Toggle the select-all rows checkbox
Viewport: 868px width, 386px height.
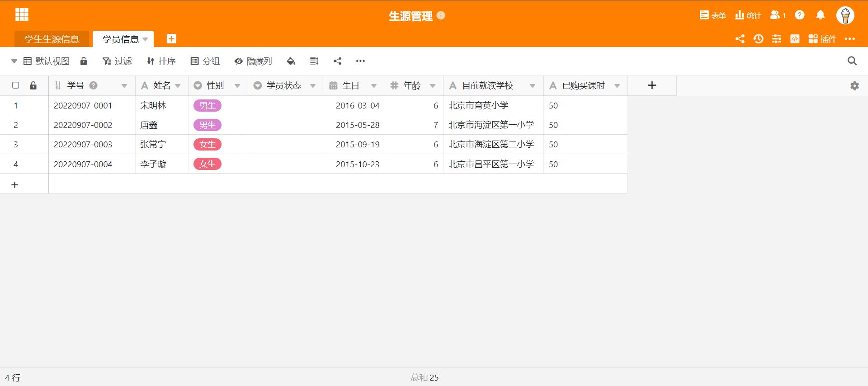point(16,85)
